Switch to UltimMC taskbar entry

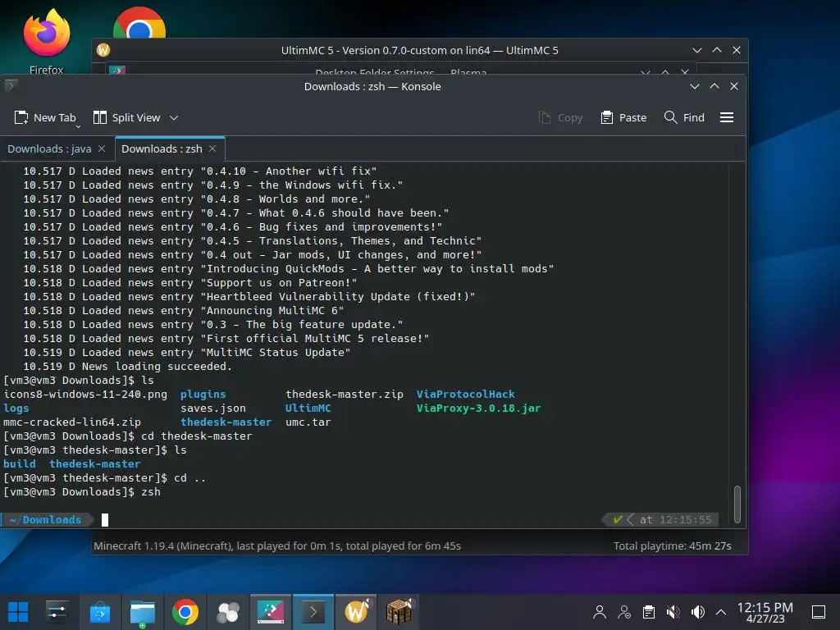356,612
